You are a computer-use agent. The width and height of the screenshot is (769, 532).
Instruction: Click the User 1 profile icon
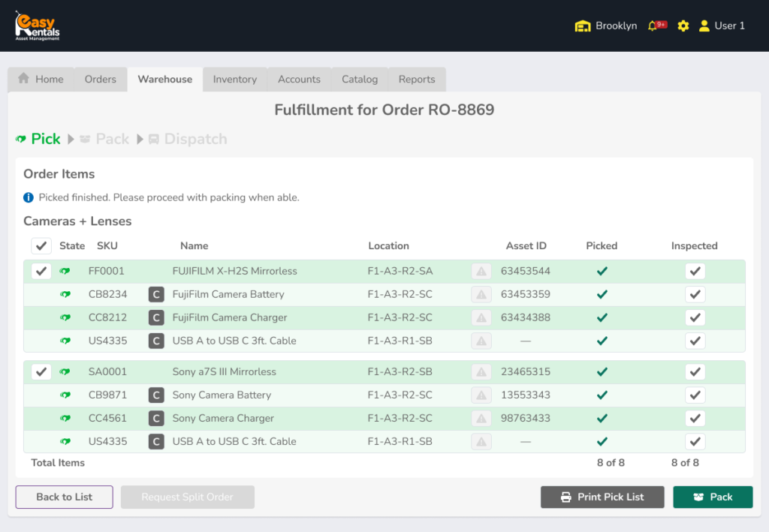pyautogui.click(x=704, y=26)
